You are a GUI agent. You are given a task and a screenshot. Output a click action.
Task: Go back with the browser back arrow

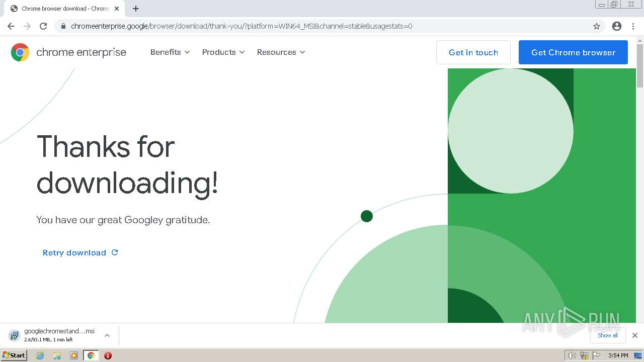pyautogui.click(x=11, y=26)
